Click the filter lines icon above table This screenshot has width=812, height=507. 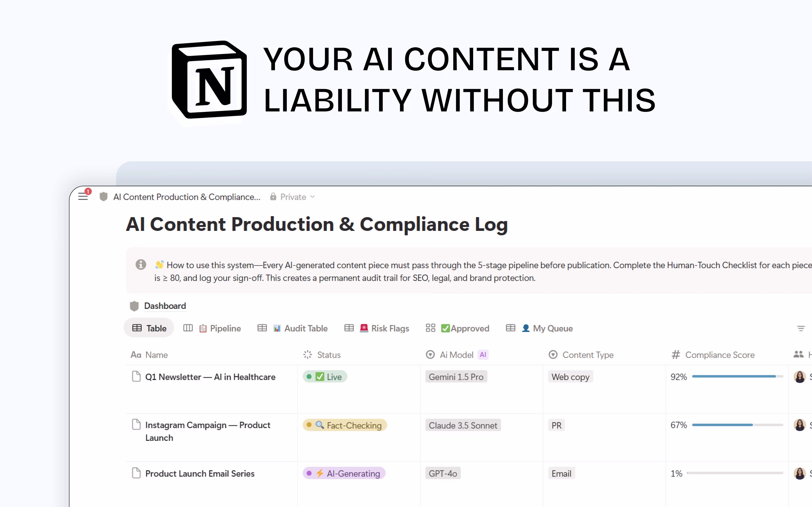[x=801, y=328]
